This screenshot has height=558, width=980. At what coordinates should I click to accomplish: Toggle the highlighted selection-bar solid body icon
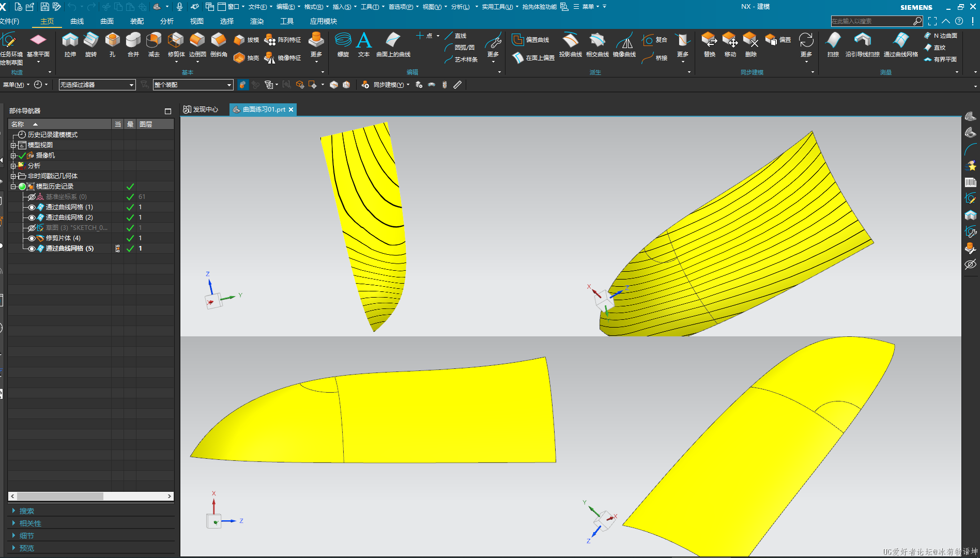pos(242,85)
